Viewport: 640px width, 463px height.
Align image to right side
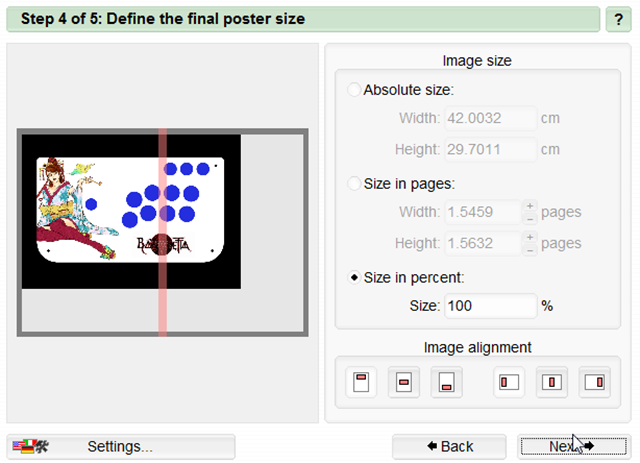[x=594, y=382]
